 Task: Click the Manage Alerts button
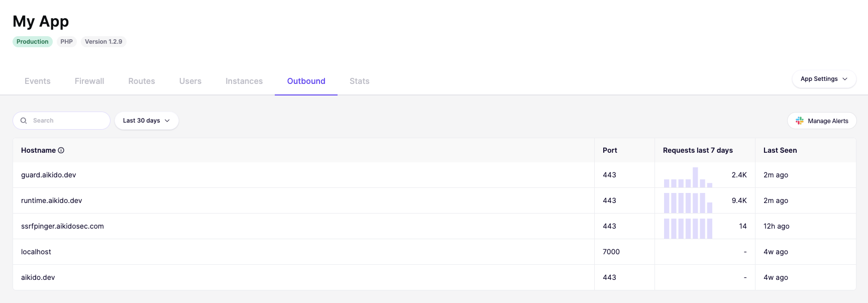click(x=822, y=121)
